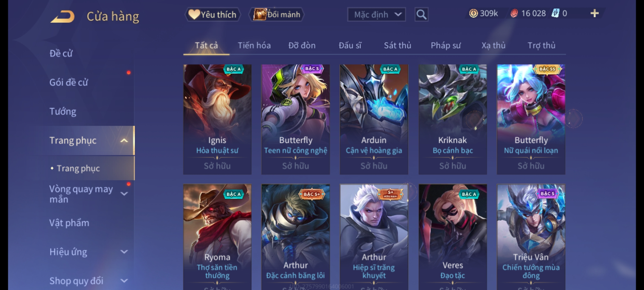Select Ignis Hỏa thuật sư skin card
Screen dimensions: 644x290
click(x=217, y=119)
